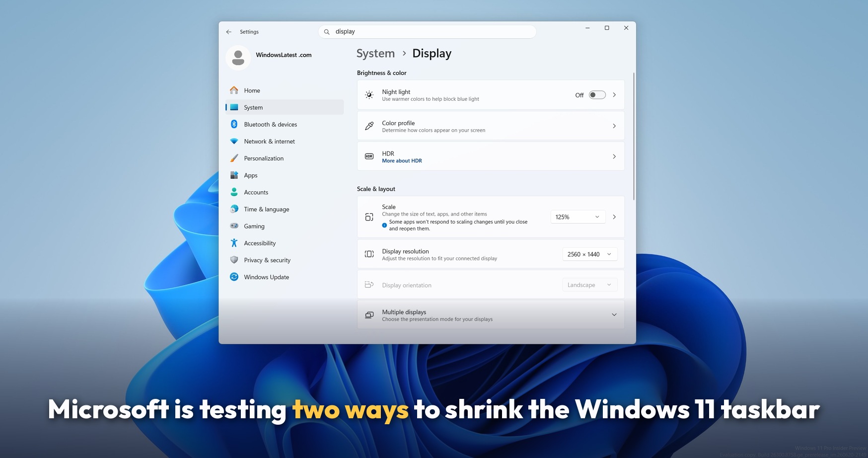This screenshot has width=868, height=458.
Task: Open Accessibility settings category
Action: [285, 243]
